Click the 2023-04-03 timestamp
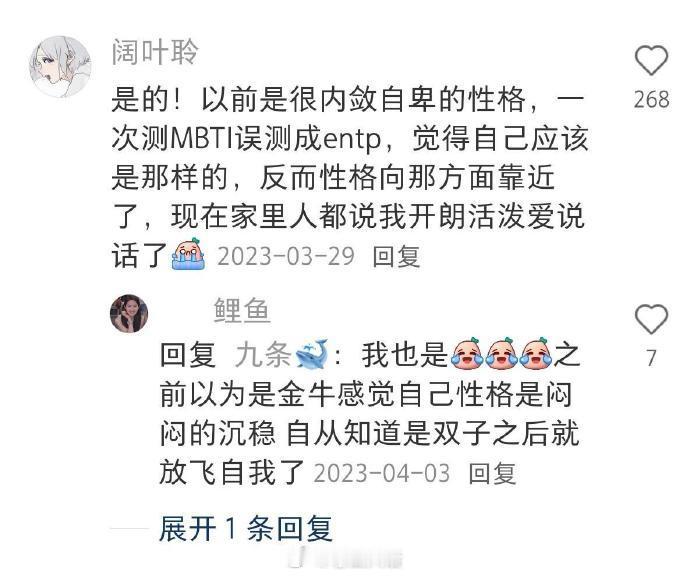Screen dimensions: 690x576 pos(382,473)
